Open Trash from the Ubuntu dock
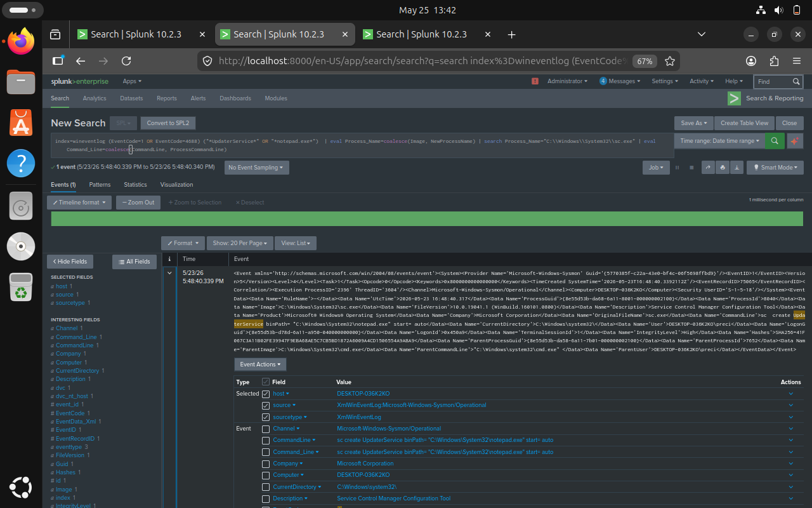This screenshot has height=508, width=812. 21,286
